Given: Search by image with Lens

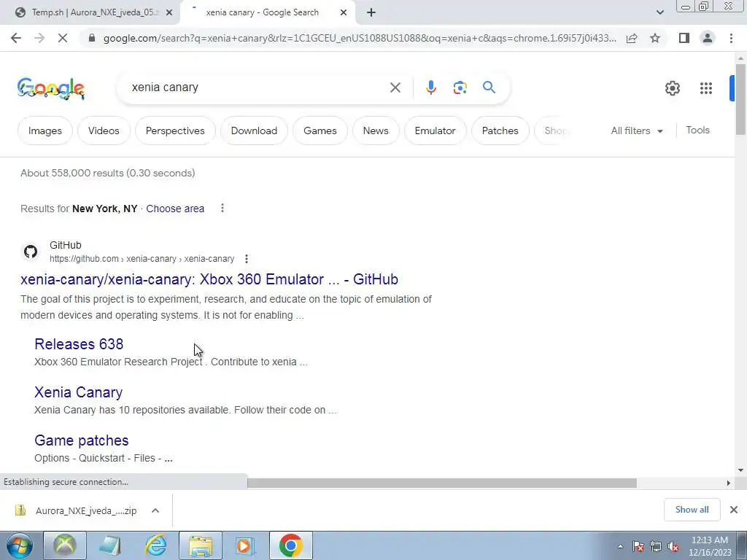Looking at the screenshot, I should point(460,87).
